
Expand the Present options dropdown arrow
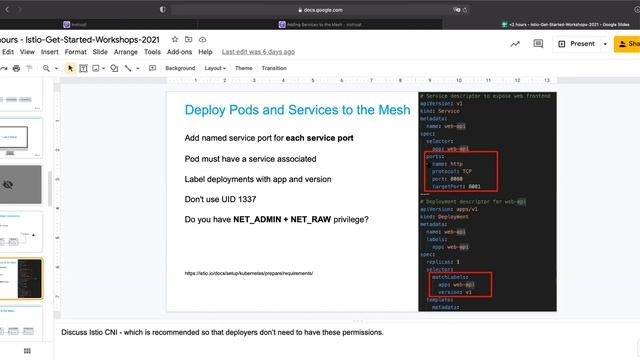[605, 44]
